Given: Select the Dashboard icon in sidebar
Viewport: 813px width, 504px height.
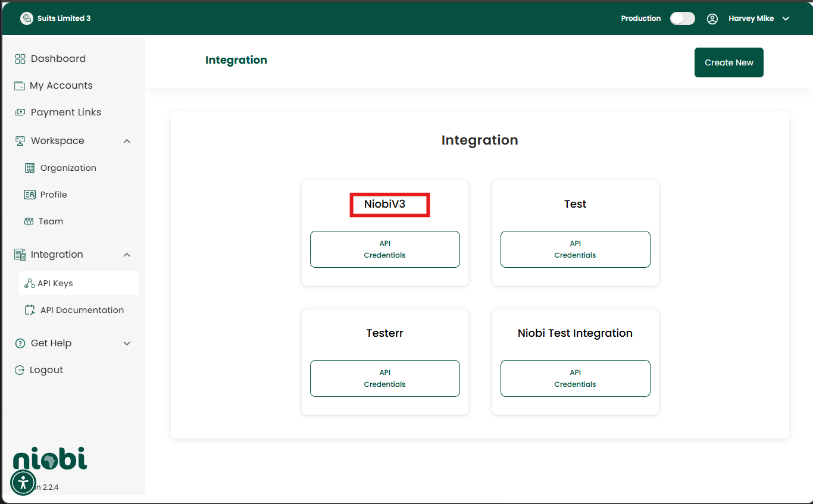Looking at the screenshot, I should click(x=20, y=58).
